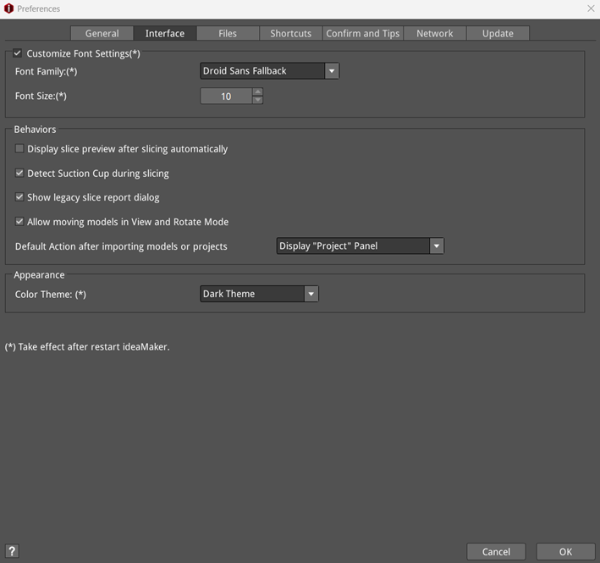The width and height of the screenshot is (600, 563).
Task: Decrease font size with down arrow
Action: [x=257, y=101]
